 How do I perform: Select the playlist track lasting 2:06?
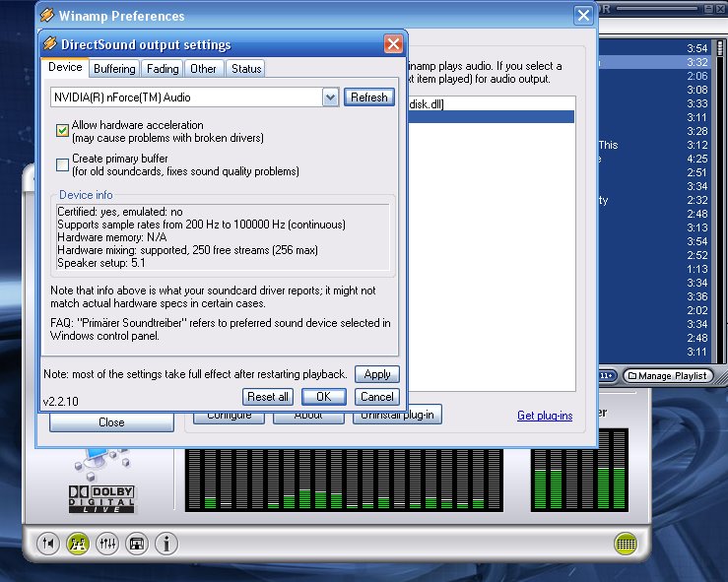(654, 76)
